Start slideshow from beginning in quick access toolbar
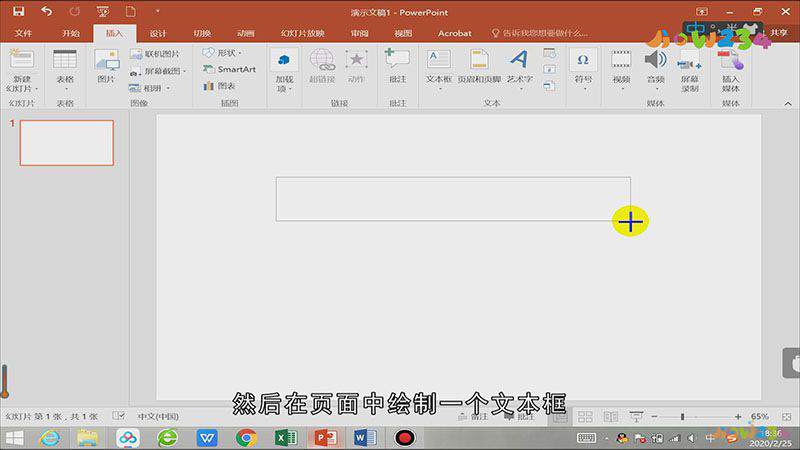 (103, 11)
